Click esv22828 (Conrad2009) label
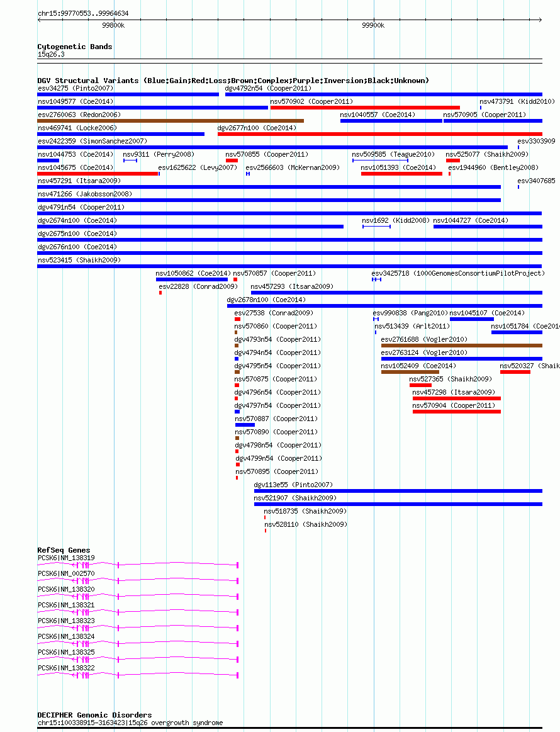The width and height of the screenshot is (560, 732). coord(198,286)
